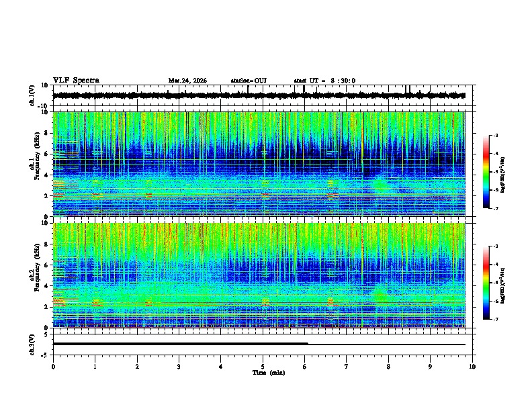532x411 pixels.
Task: Click the ch.3 step-down point near minute 6
Action: 308,344
